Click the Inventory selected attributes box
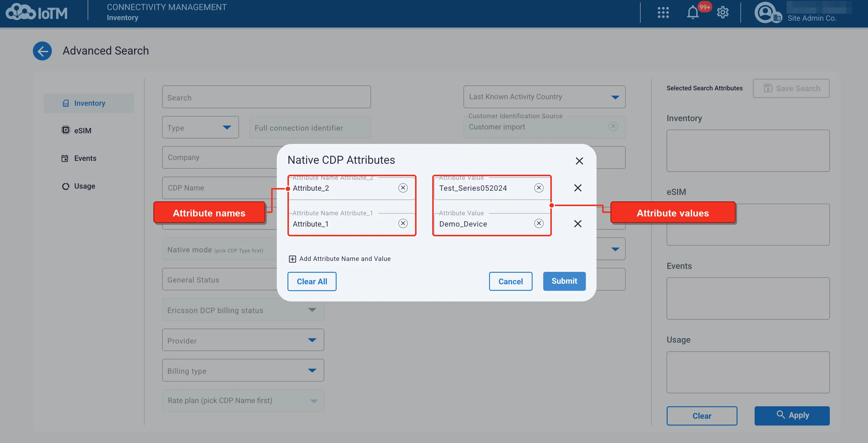This screenshot has height=443, width=868. coord(748,151)
